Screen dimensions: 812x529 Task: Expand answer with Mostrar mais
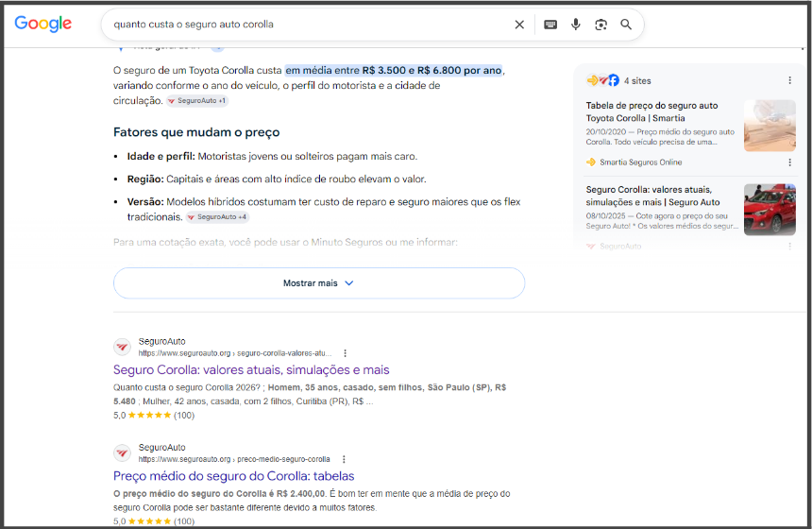click(x=319, y=282)
